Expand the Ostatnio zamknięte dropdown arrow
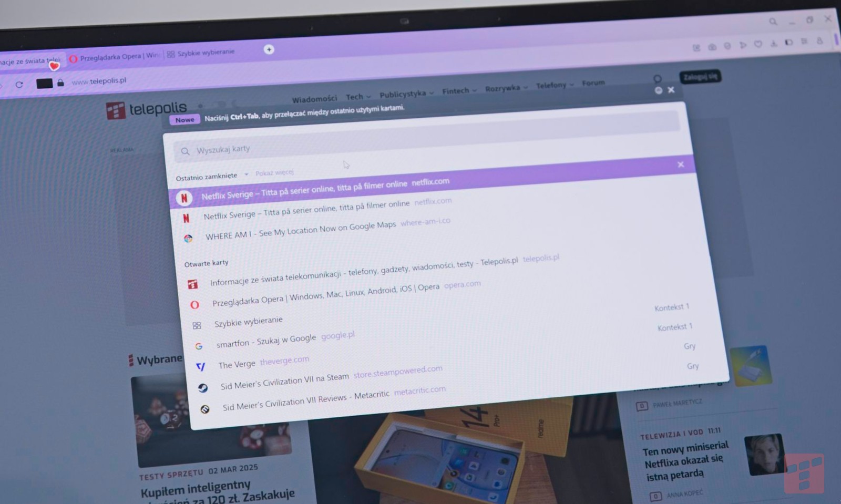Viewport: 841px width, 504px height. (246, 174)
